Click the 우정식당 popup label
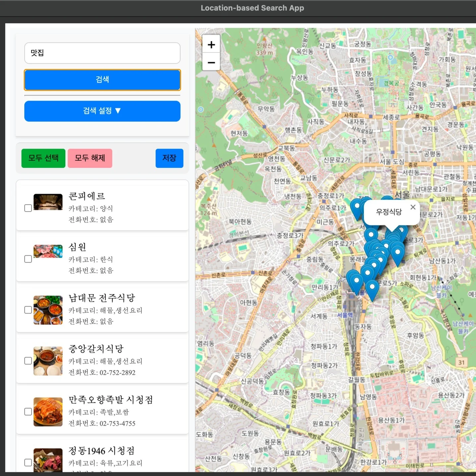 click(x=389, y=212)
